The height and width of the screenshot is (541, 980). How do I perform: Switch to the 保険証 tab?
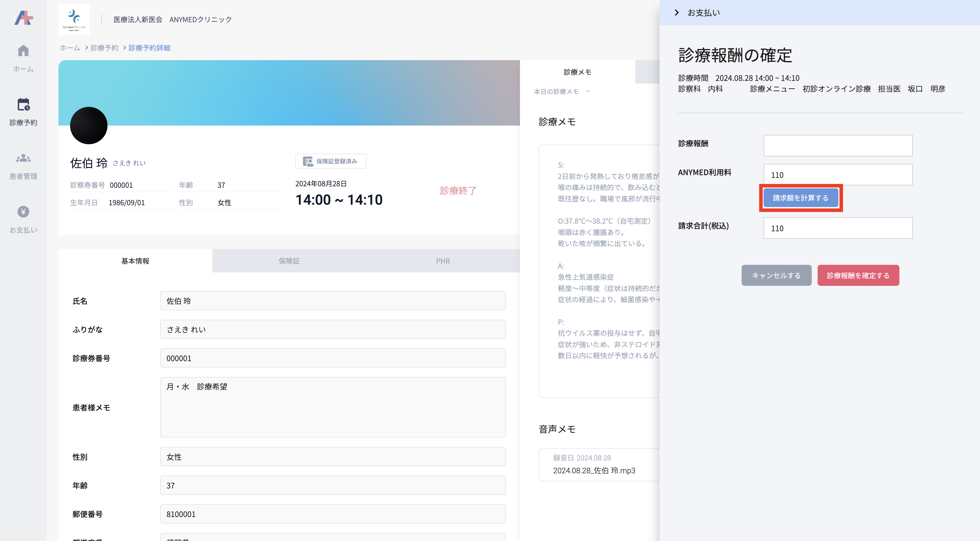pos(289,261)
